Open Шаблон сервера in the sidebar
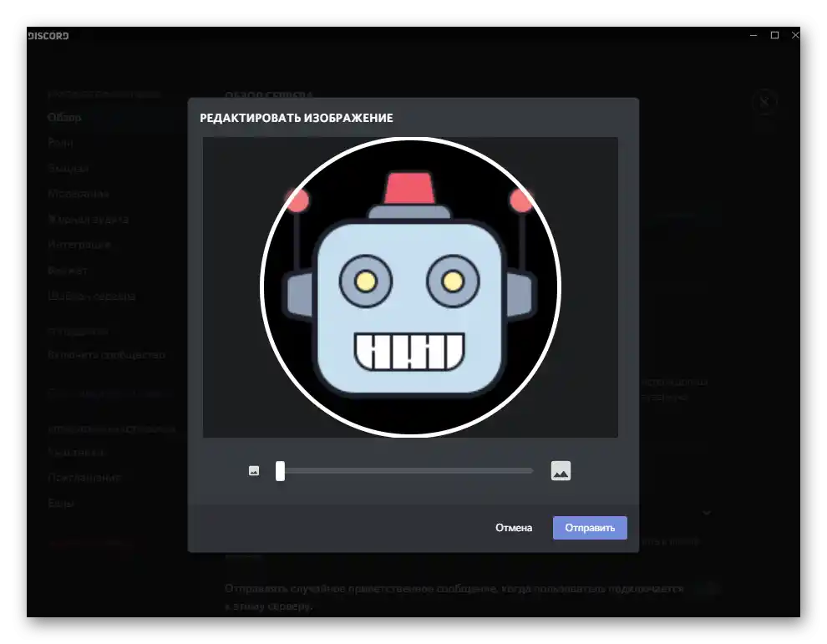827x644 pixels. (91, 296)
